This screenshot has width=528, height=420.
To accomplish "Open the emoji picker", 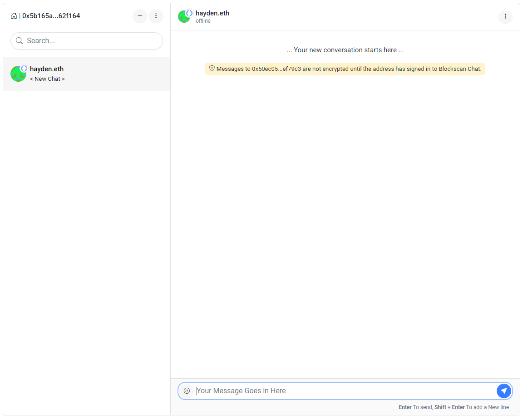I will (187, 390).
